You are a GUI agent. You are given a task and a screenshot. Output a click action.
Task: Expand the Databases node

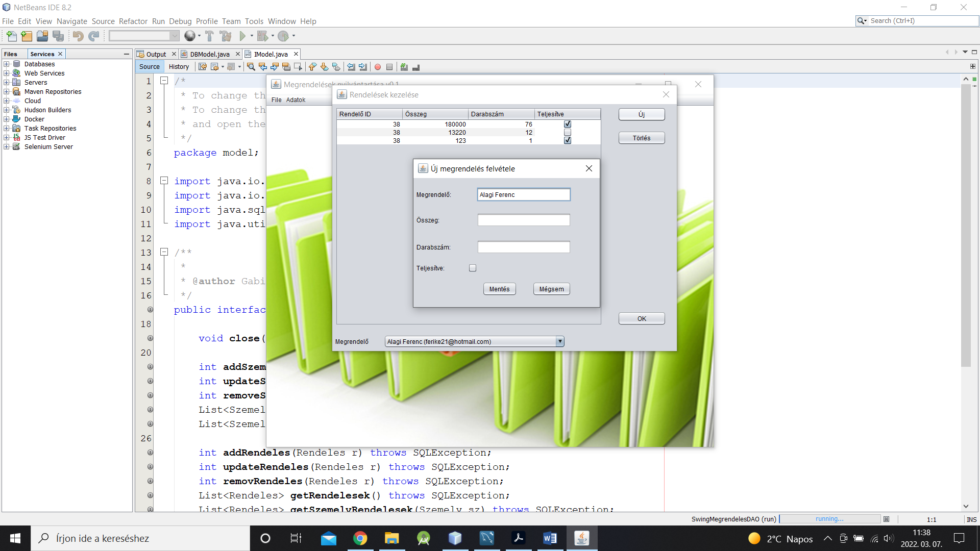coord(7,64)
